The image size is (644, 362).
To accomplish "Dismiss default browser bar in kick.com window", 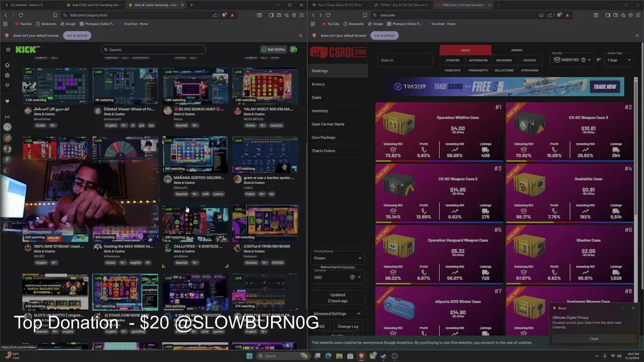I will tap(300, 35).
